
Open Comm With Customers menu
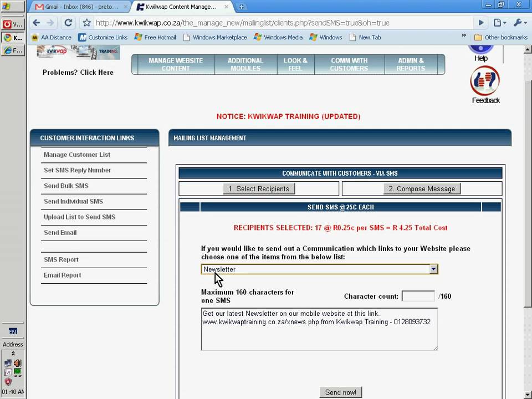(349, 64)
